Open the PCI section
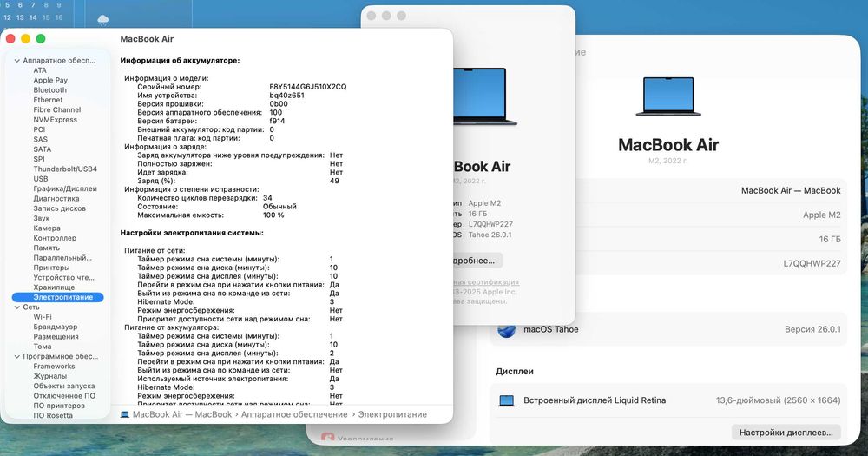This screenshot has width=868, height=456. point(39,129)
